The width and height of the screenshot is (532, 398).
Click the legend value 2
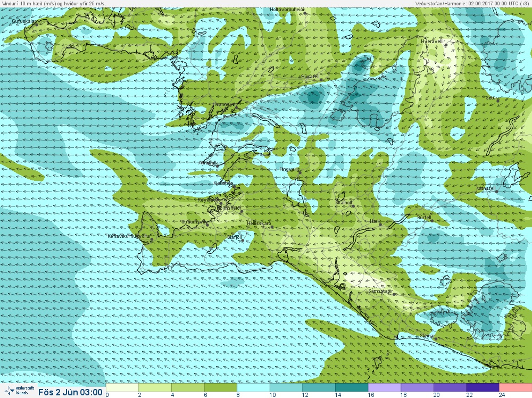coord(140,395)
